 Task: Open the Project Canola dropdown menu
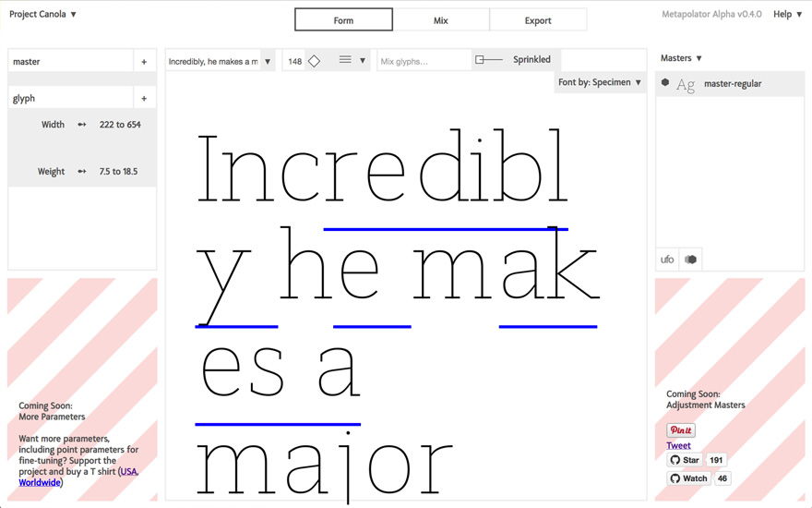click(x=43, y=15)
